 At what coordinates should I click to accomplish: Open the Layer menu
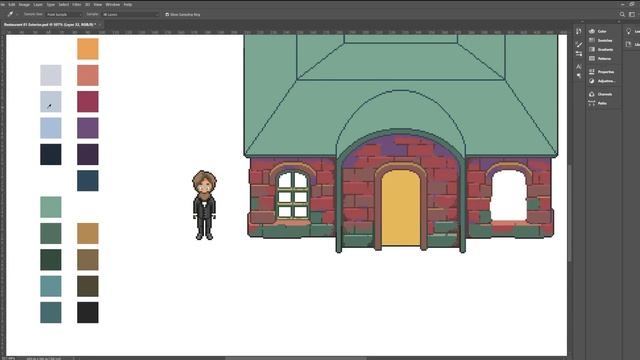point(38,4)
